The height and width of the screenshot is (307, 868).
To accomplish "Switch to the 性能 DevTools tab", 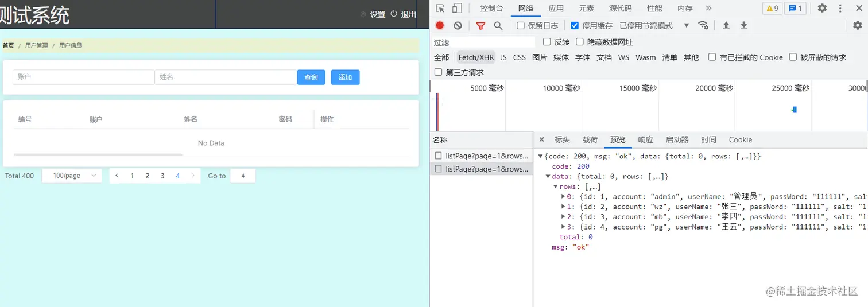I will point(654,8).
